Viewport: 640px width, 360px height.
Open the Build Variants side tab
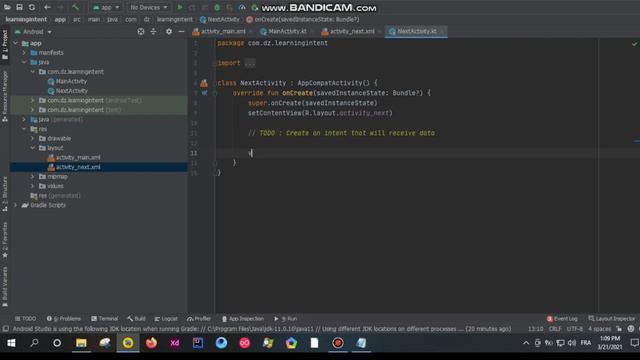5,287
